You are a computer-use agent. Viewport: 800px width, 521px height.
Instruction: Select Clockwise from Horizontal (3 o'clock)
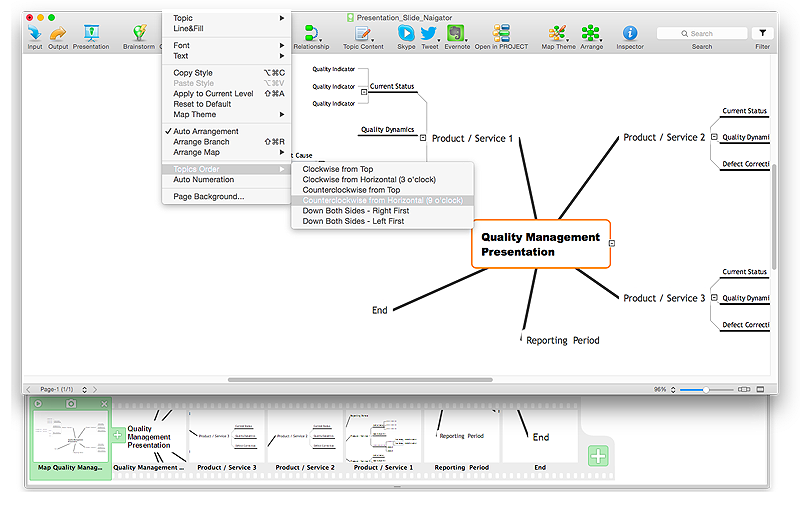383,179
